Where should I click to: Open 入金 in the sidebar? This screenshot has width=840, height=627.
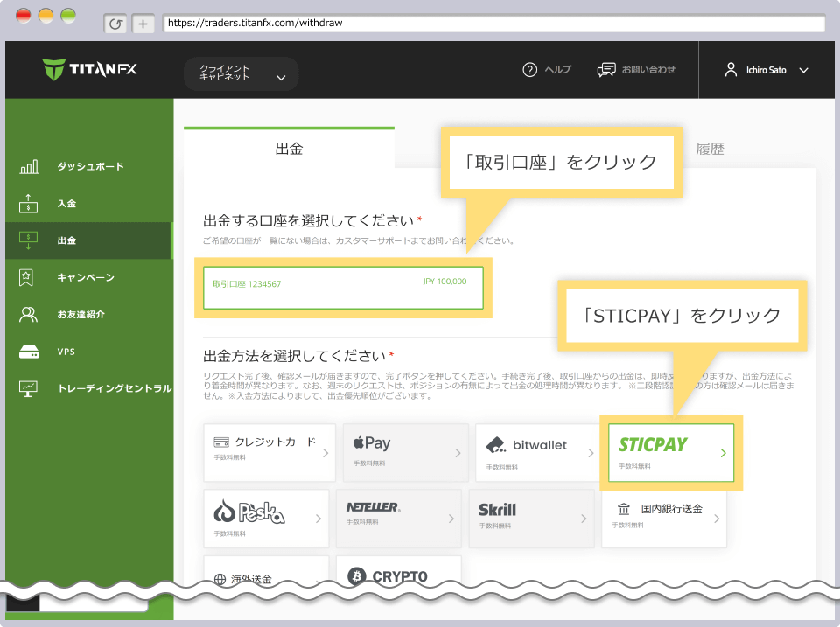pyautogui.click(x=67, y=204)
